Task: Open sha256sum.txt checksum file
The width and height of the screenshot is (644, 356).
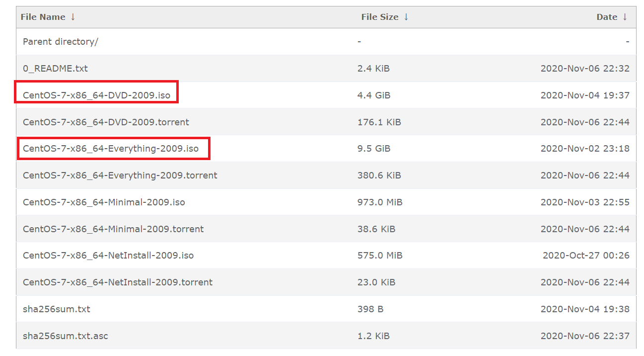Action: coord(57,309)
